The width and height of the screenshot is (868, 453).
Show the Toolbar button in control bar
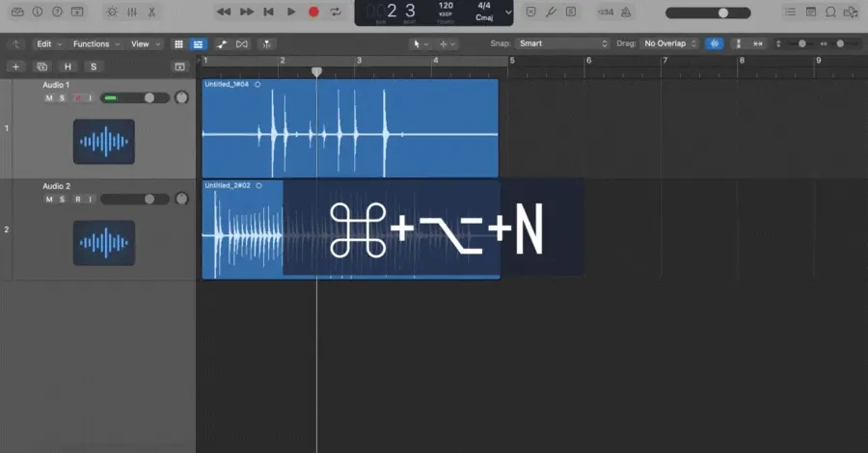77,12
